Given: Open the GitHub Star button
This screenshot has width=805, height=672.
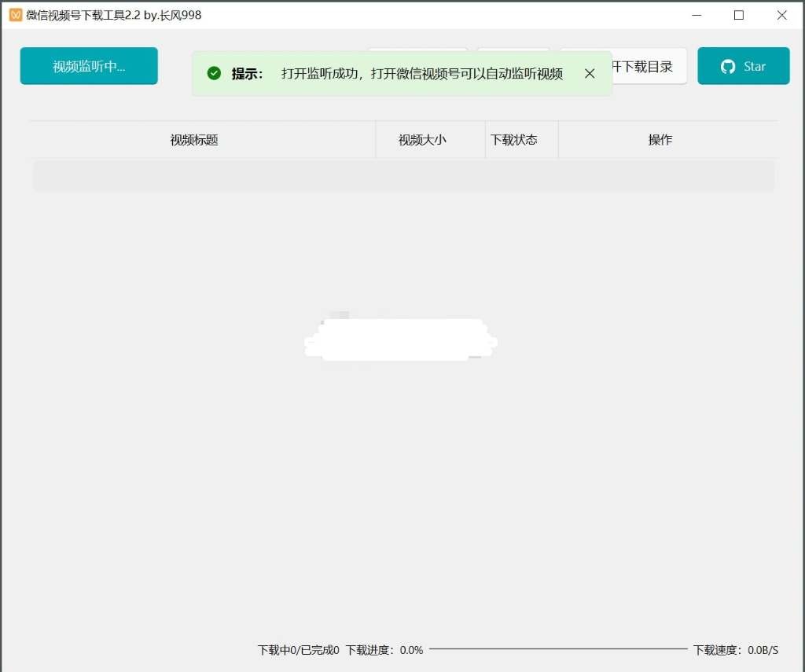Looking at the screenshot, I should [x=744, y=66].
